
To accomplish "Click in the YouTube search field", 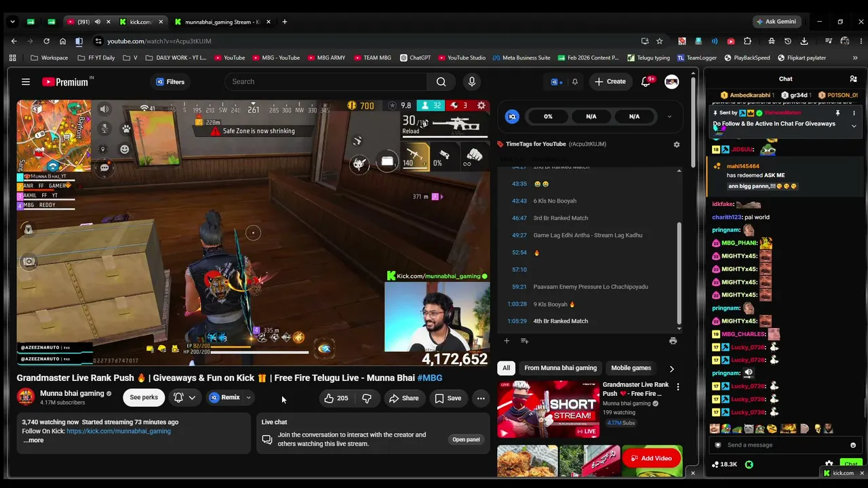I will click(x=326, y=82).
